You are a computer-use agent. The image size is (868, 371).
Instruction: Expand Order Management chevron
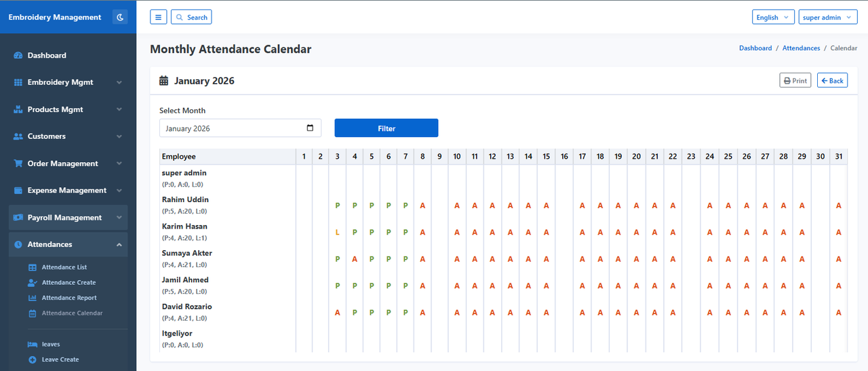click(119, 163)
